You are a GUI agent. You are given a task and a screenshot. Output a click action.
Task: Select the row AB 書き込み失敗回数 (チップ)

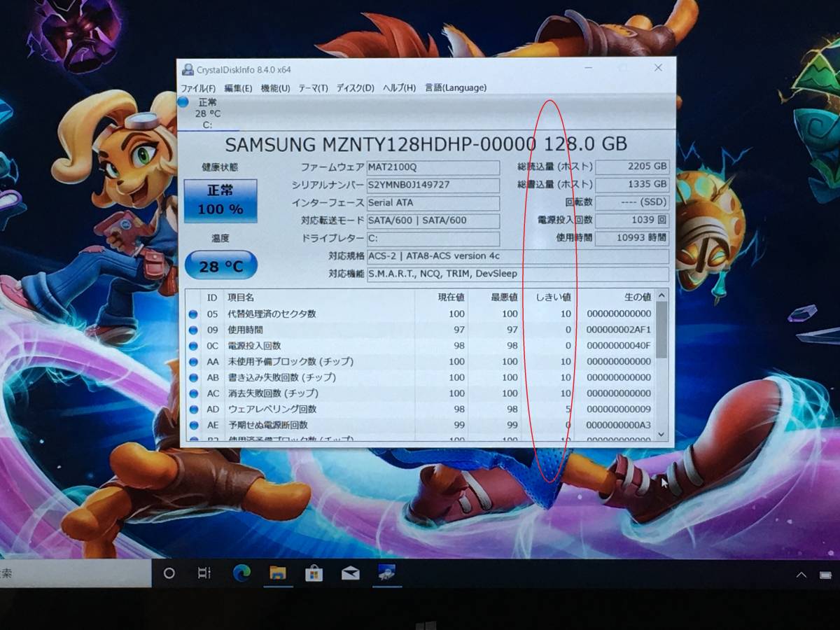(x=420, y=377)
